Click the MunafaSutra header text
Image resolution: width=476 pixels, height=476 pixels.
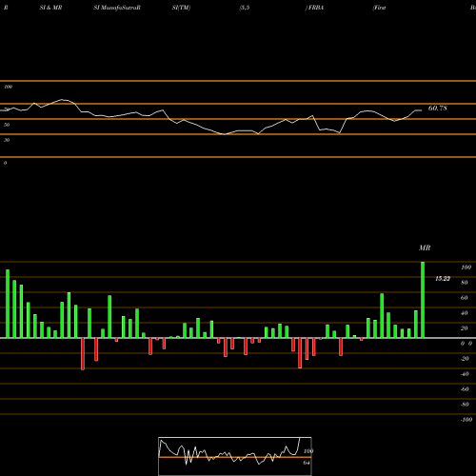[120, 8]
